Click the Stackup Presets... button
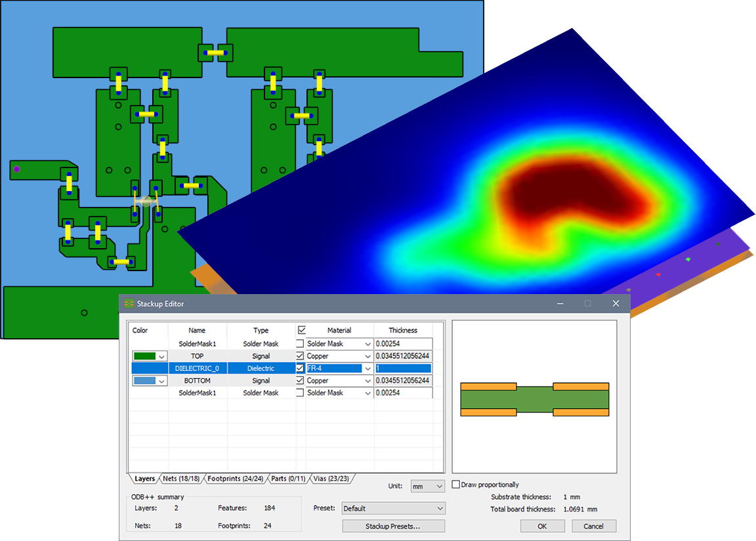This screenshot has height=541, width=756. 393,526
